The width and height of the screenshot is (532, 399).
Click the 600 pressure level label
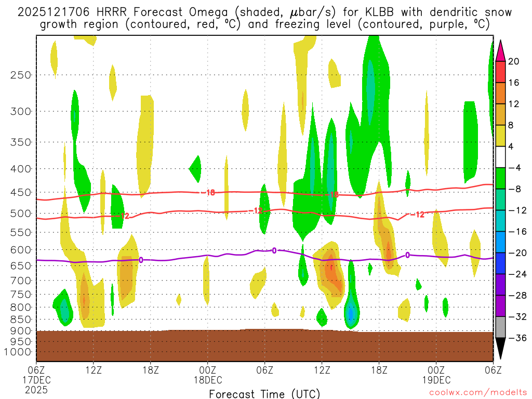pos(21,250)
